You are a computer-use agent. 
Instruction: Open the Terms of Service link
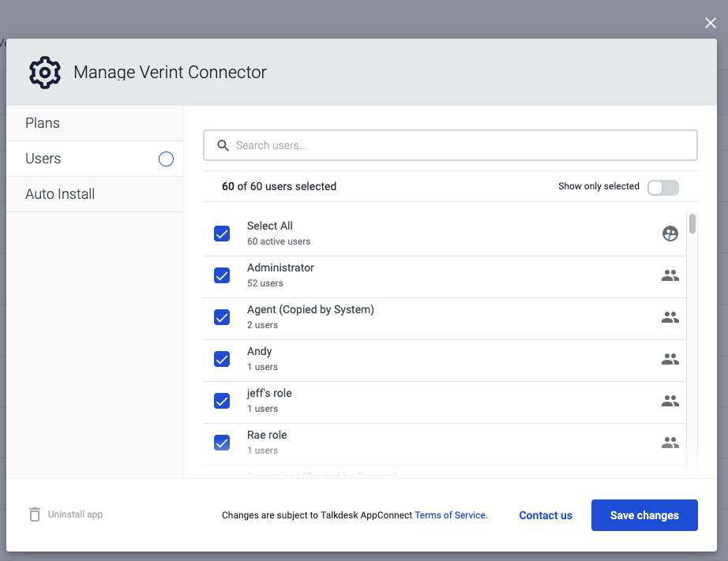[x=450, y=515]
